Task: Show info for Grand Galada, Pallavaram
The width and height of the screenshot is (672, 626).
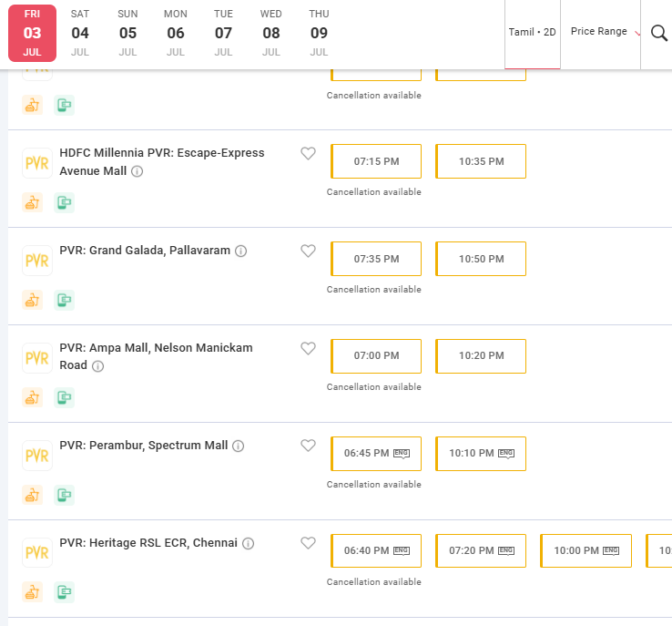Action: [x=241, y=251]
